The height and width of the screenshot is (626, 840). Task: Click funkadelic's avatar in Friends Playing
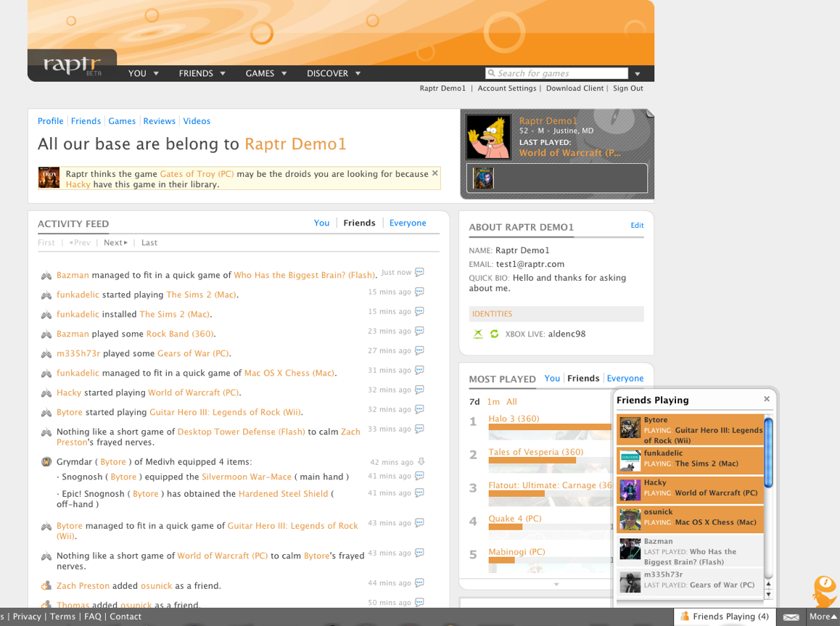630,461
